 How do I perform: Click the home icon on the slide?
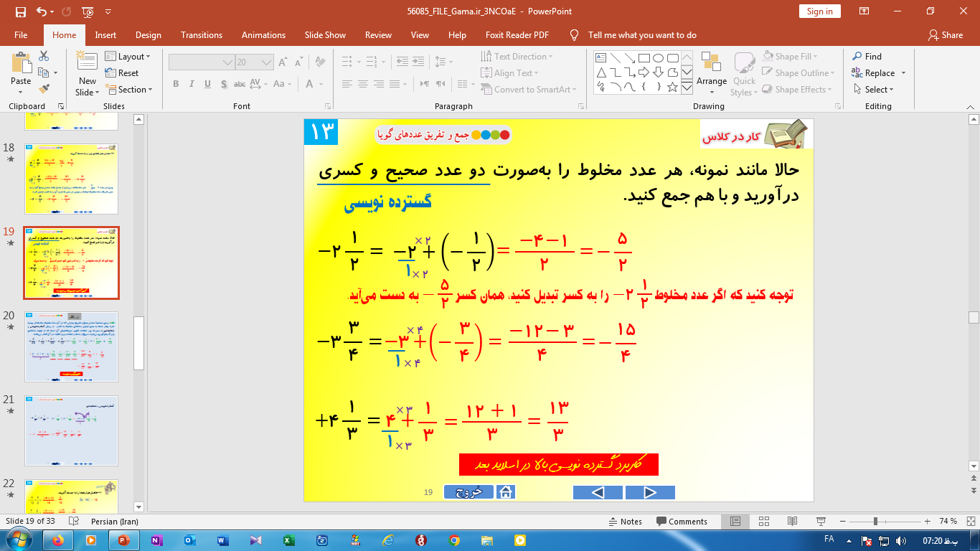pyautogui.click(x=506, y=492)
